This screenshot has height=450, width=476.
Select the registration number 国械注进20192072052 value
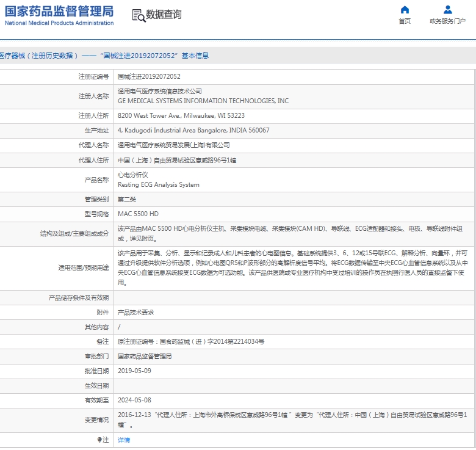point(149,76)
